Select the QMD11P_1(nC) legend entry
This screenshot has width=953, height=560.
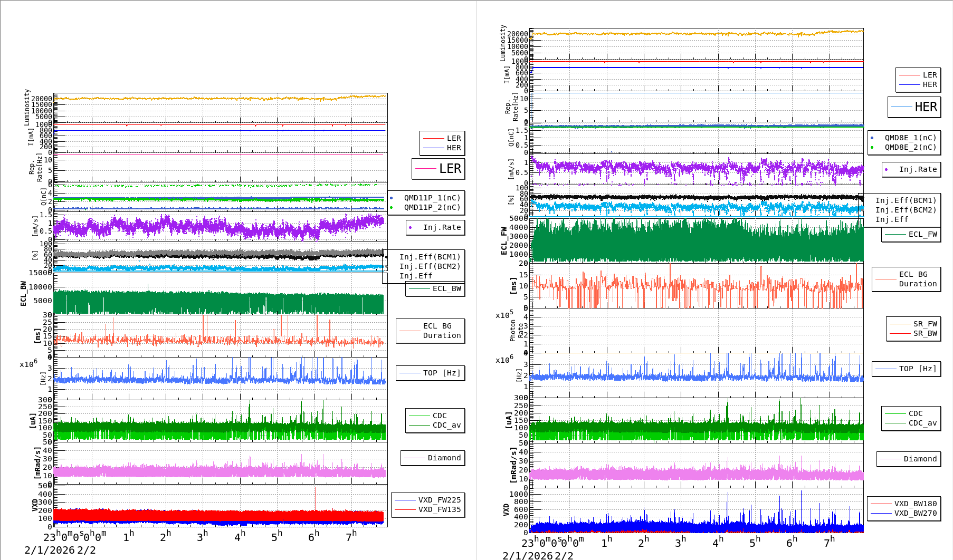point(432,198)
